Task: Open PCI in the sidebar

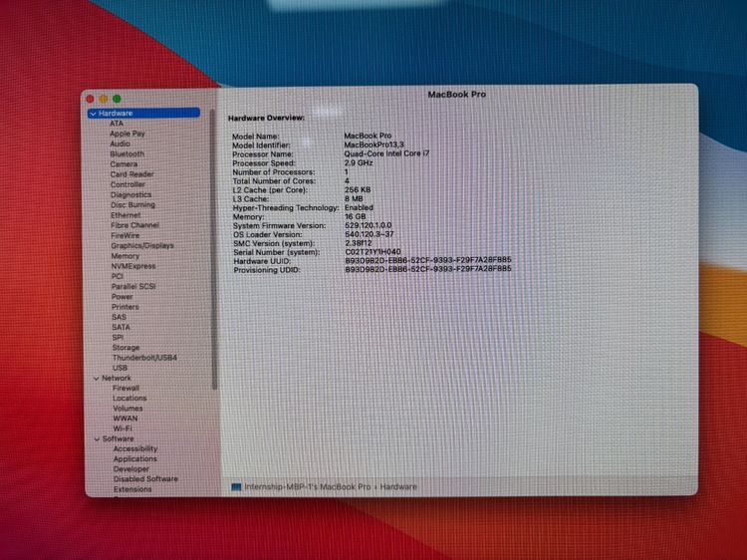Action: tap(118, 276)
